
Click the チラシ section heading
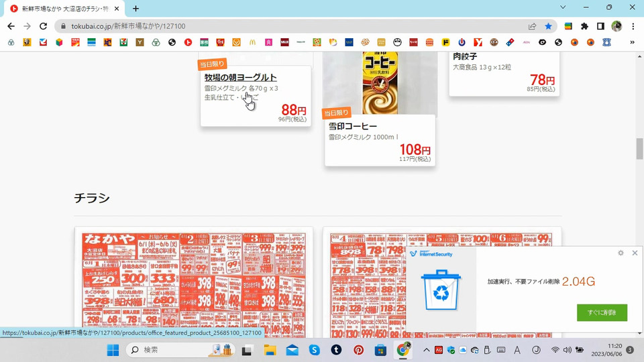(x=92, y=198)
